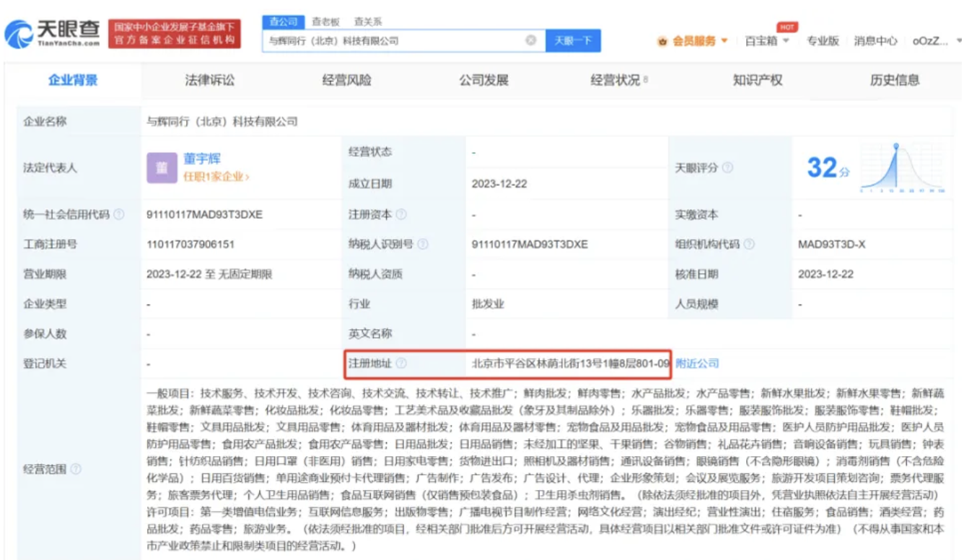Switch to the 法律诉讼 tab
The image size is (977, 560).
(x=209, y=80)
